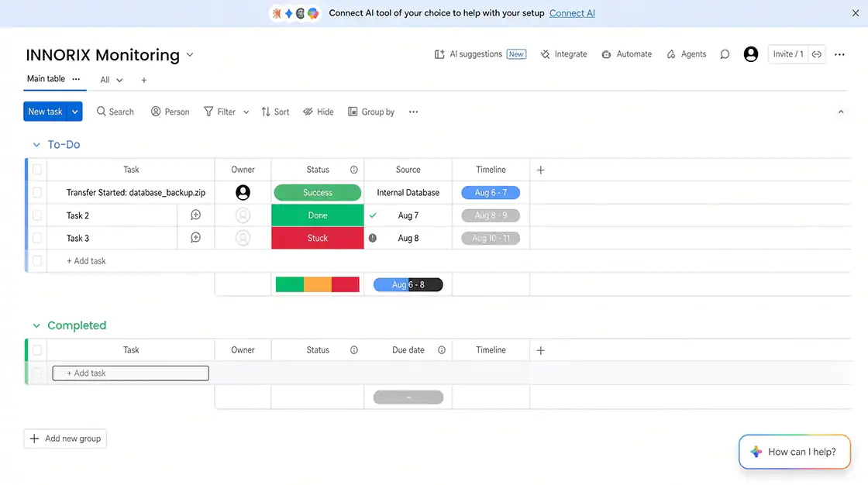Image resolution: width=868 pixels, height=485 pixels.
Task: Click owner avatar of database_backup task
Action: point(243,193)
